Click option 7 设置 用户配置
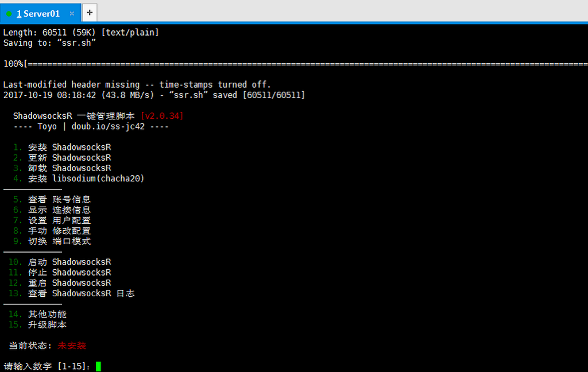588x372 pixels. (52, 220)
